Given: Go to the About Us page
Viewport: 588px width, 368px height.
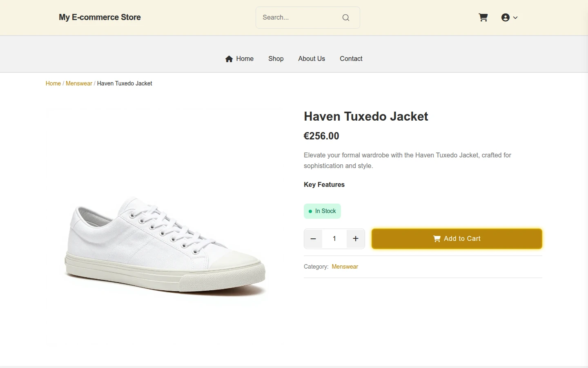Looking at the screenshot, I should (x=312, y=59).
